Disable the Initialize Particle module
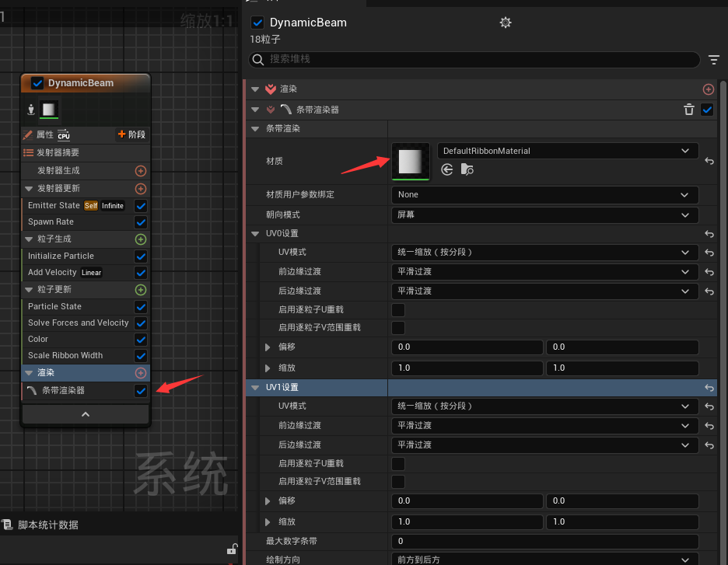The width and height of the screenshot is (728, 565). pos(141,256)
